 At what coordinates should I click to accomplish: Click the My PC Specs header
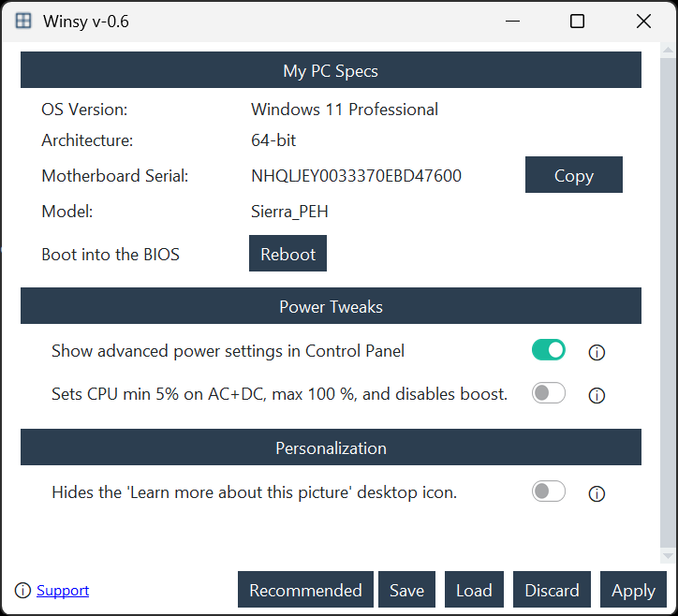pos(331,70)
